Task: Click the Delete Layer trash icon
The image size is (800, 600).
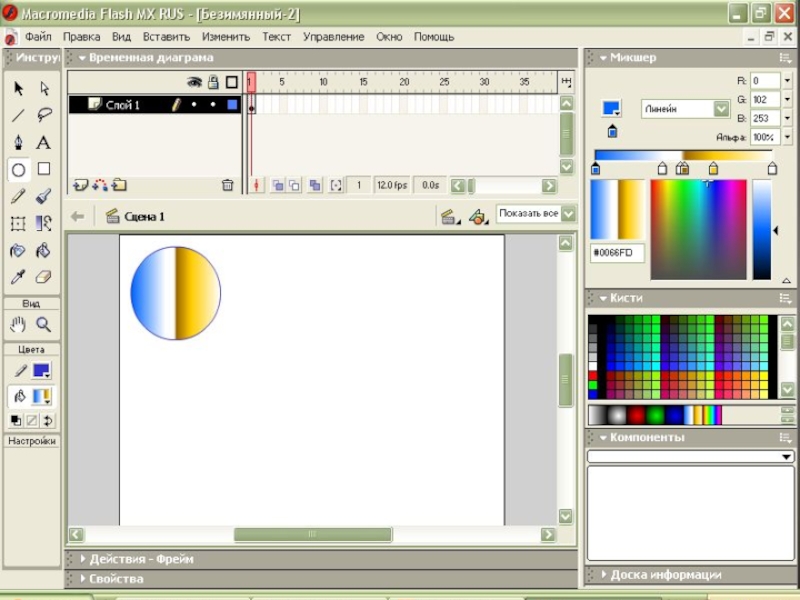Action: (228, 185)
